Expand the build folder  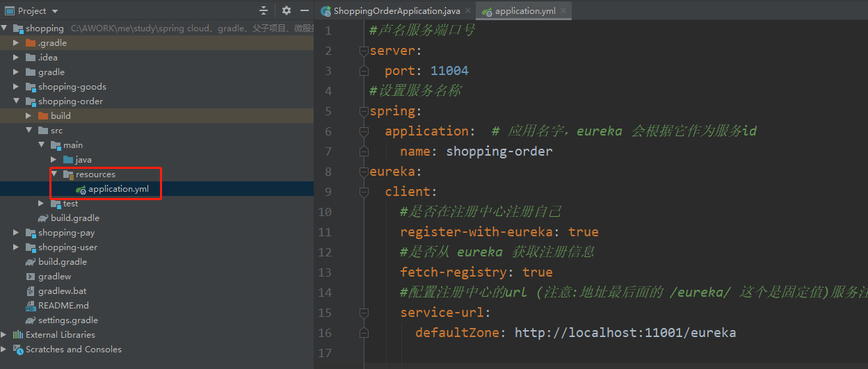click(x=29, y=116)
